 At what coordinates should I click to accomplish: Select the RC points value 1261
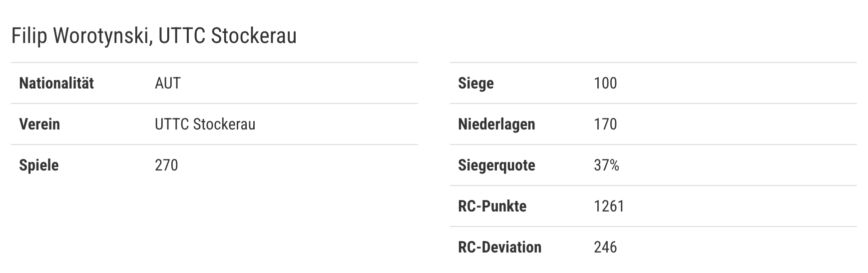(x=609, y=206)
